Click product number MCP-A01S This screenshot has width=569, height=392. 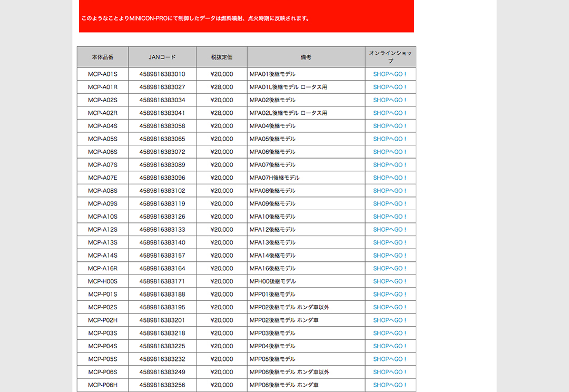pos(103,74)
